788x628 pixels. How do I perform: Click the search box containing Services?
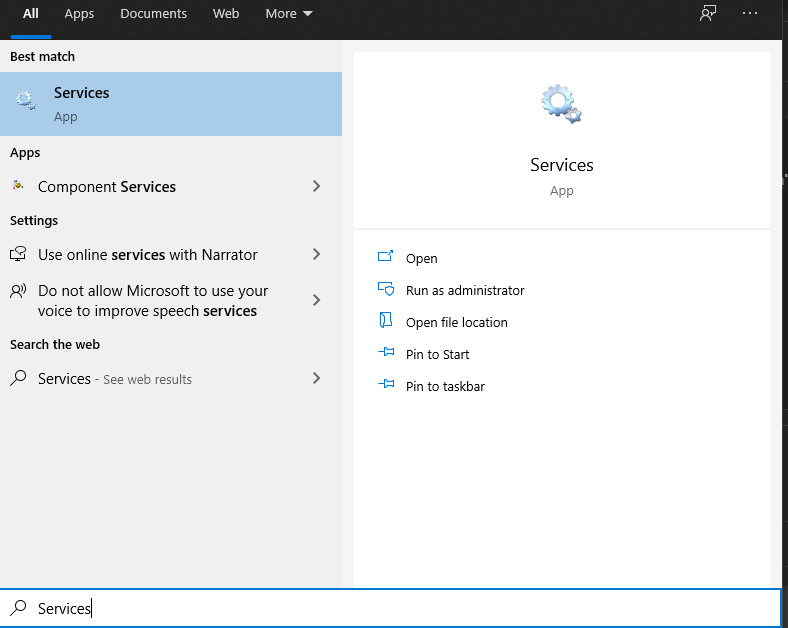click(400, 608)
